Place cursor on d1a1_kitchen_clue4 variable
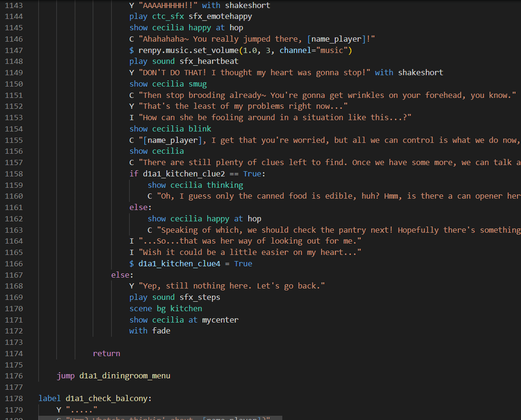The width and height of the screenshot is (521, 420). coord(179,264)
